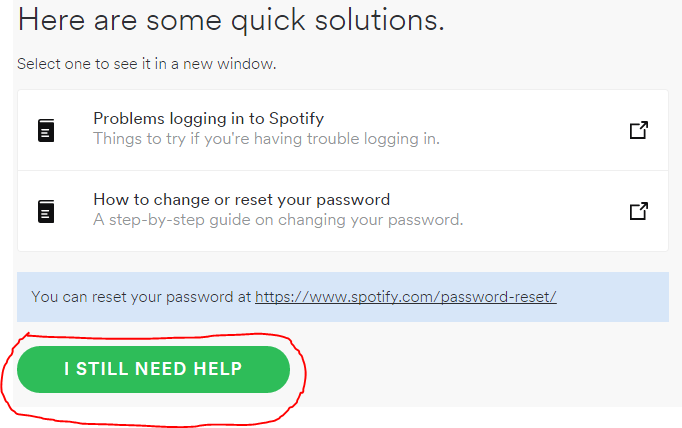Click the green I STILL NEED HELP button
Viewport: 682px width, 428px height.
tap(153, 369)
